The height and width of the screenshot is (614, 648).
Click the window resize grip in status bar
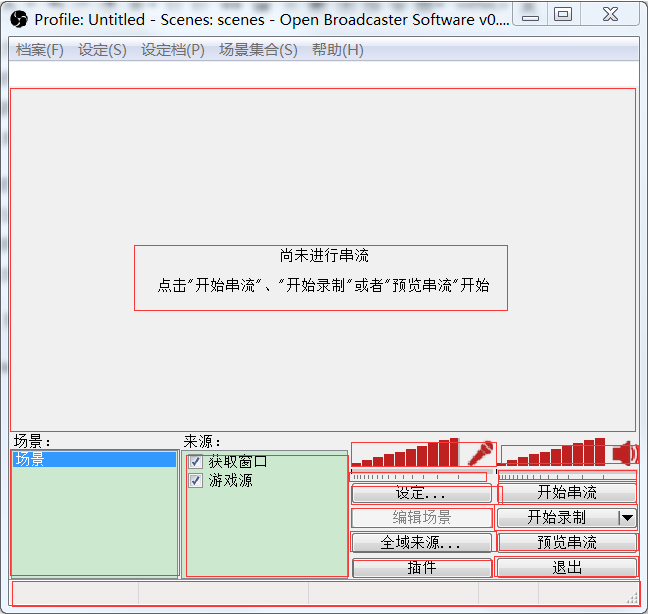(x=632, y=597)
